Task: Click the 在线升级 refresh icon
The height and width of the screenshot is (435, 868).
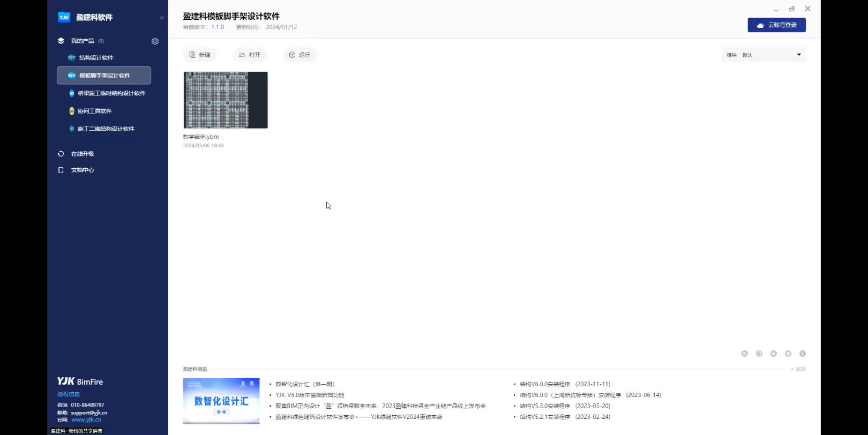Action: (61, 154)
